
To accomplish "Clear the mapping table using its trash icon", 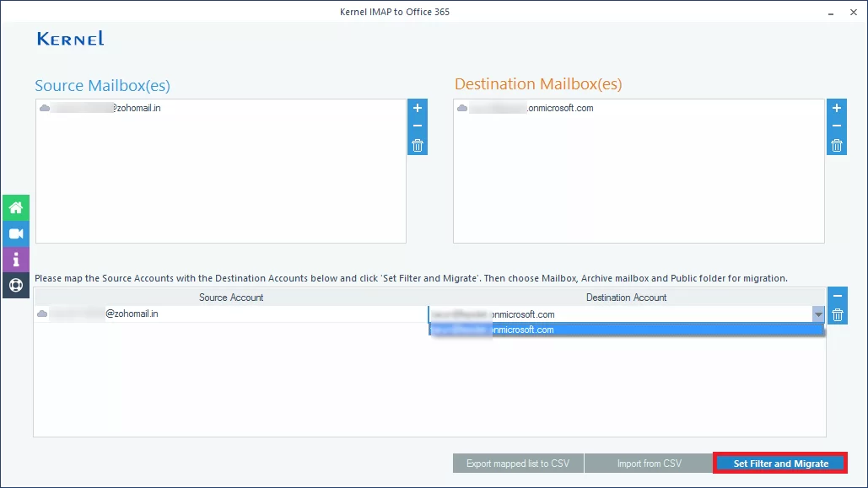I will click(836, 314).
